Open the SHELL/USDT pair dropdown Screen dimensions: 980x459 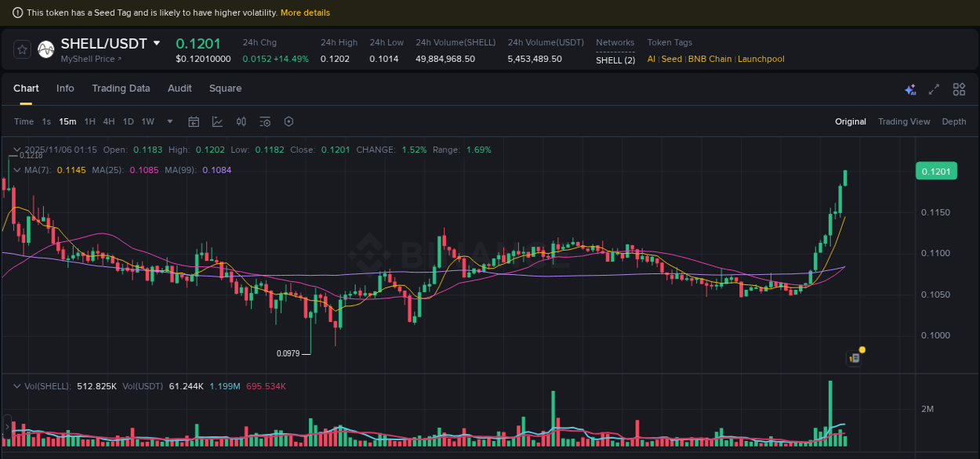click(x=157, y=43)
